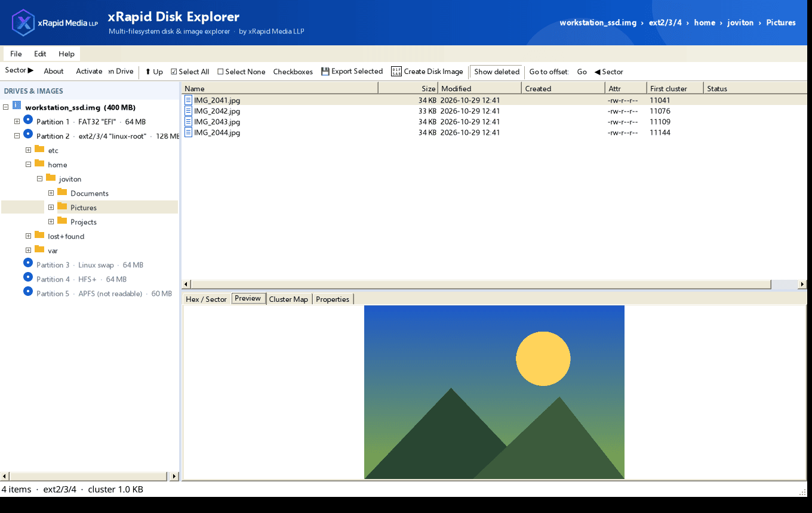Click the mountain image preview
The height and width of the screenshot is (513, 812).
click(x=494, y=392)
